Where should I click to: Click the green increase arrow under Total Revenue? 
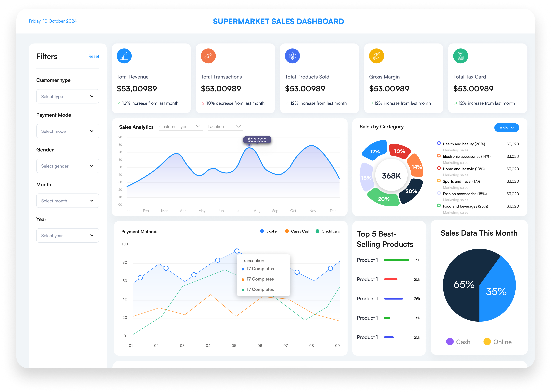(119, 103)
